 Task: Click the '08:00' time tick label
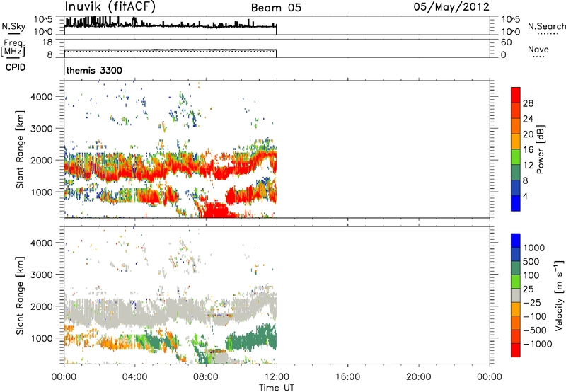click(x=206, y=377)
